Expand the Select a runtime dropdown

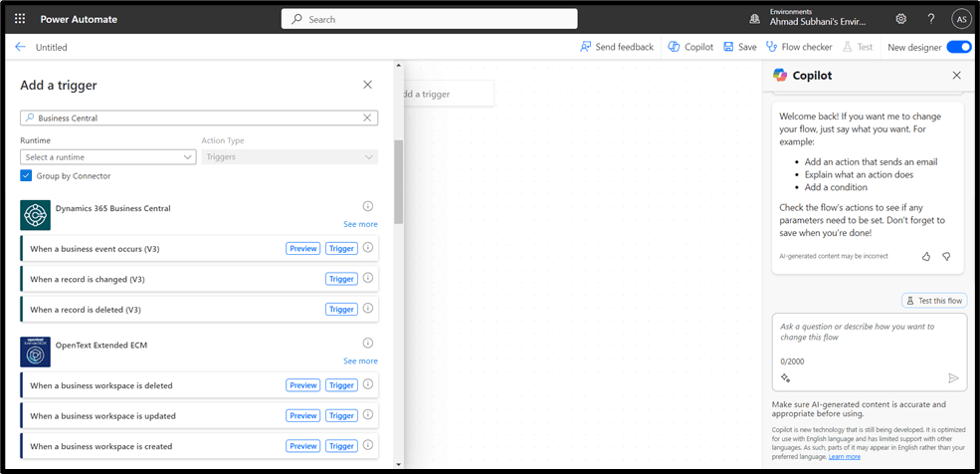(x=108, y=157)
